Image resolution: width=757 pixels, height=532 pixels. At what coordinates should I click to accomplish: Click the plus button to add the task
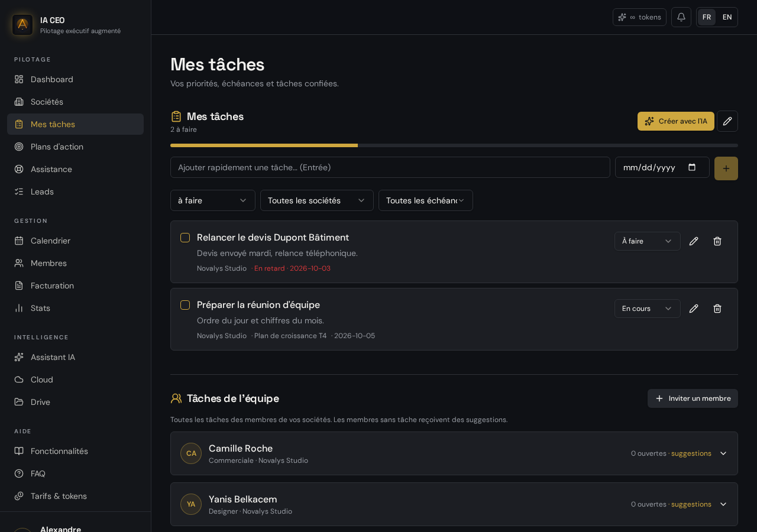pyautogui.click(x=726, y=168)
